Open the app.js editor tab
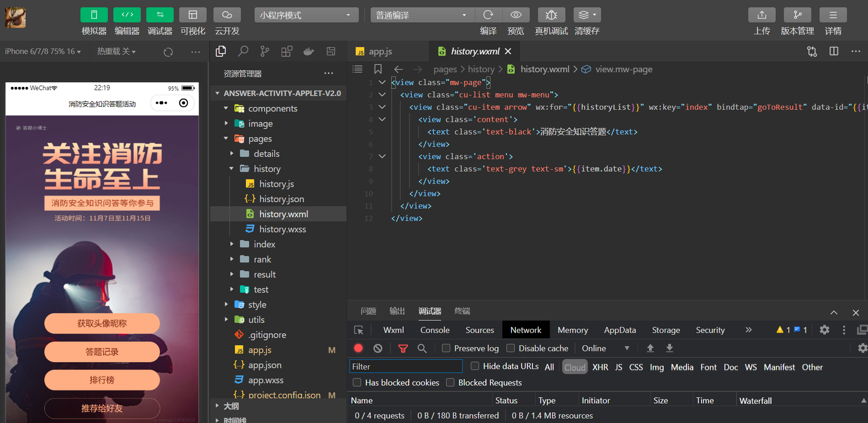 click(x=380, y=51)
